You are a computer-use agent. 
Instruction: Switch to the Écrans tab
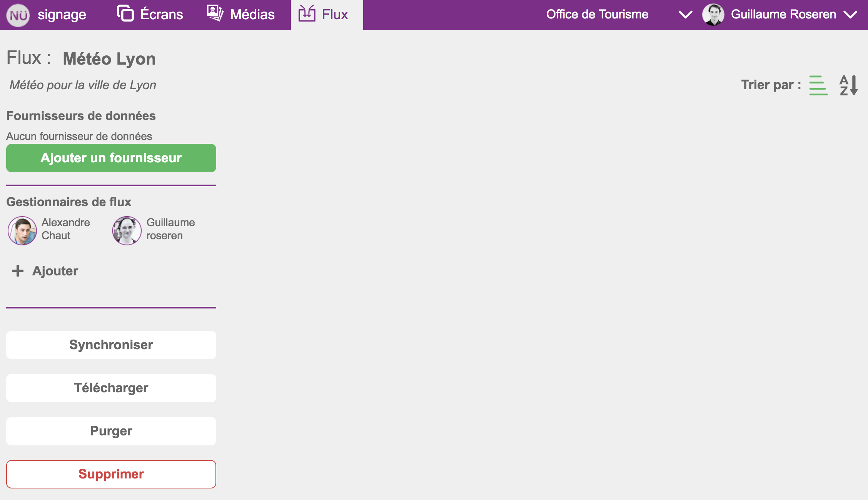coord(161,15)
